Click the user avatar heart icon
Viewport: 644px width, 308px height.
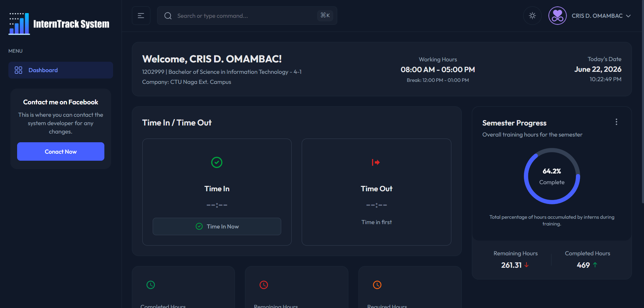click(x=557, y=16)
